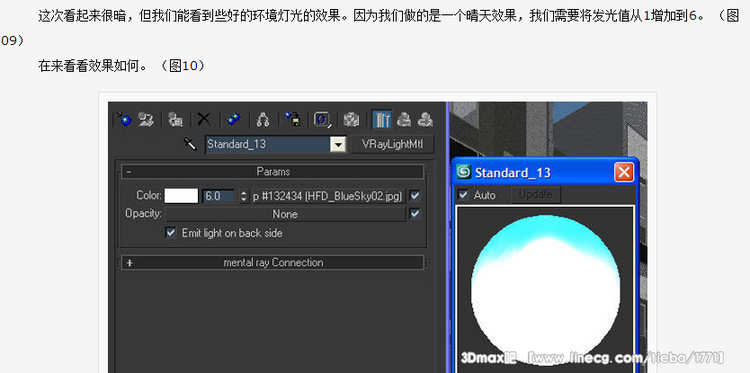Close the Standard_13 preview window
The image size is (750, 373).
click(x=624, y=172)
